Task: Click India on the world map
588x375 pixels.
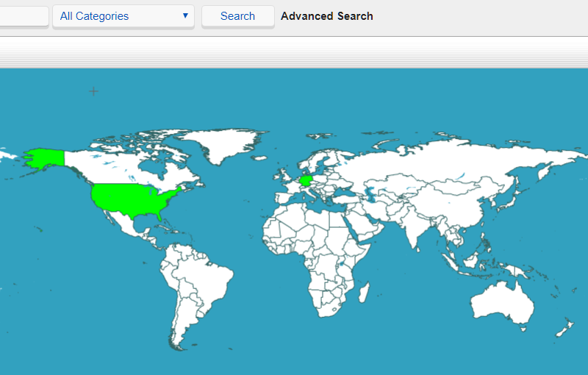Action: [x=415, y=229]
